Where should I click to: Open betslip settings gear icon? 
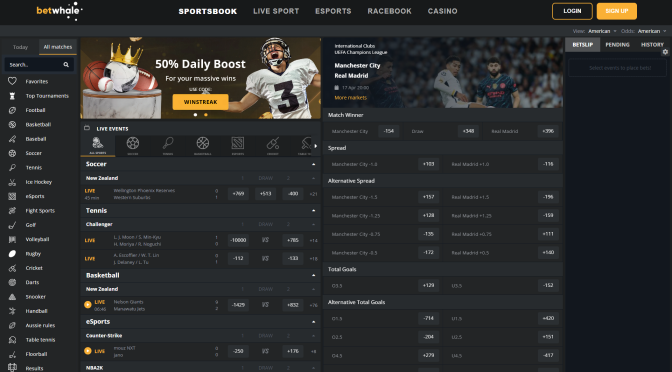[665, 52]
